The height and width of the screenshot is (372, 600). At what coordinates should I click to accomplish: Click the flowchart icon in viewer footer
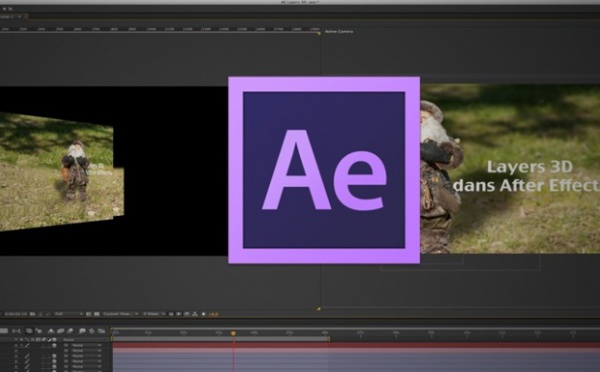[195, 314]
